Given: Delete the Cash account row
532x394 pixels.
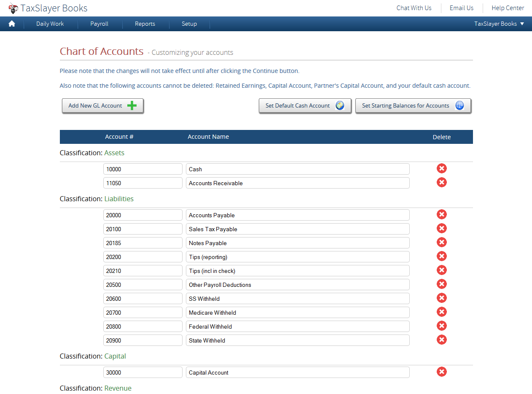Looking at the screenshot, I should (x=441, y=169).
